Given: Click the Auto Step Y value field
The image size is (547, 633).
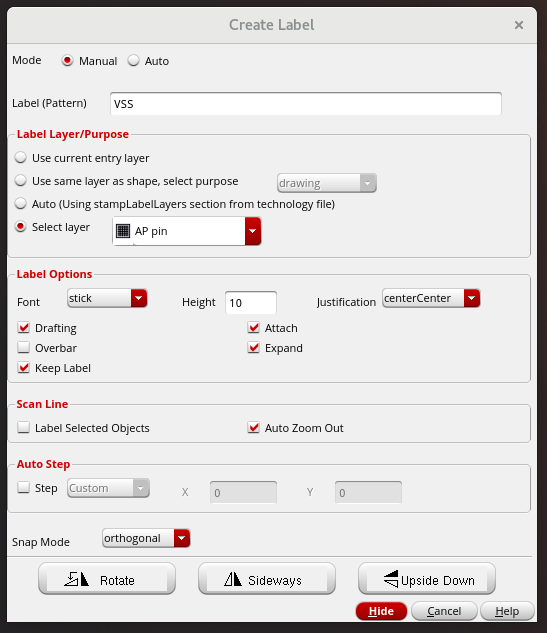Looking at the screenshot, I should click(368, 493).
